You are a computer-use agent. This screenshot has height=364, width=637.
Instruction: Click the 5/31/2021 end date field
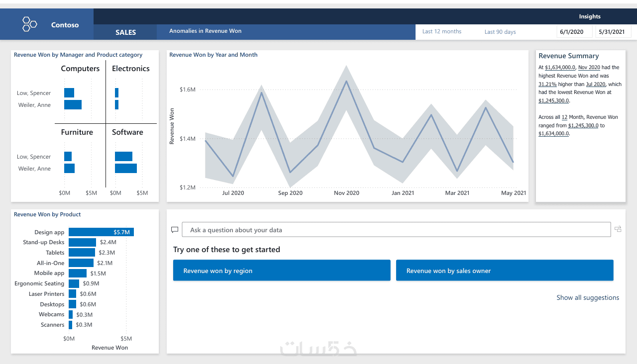tap(612, 32)
